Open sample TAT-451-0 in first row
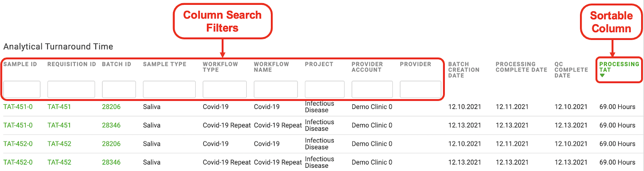644x171 pixels. 18,107
